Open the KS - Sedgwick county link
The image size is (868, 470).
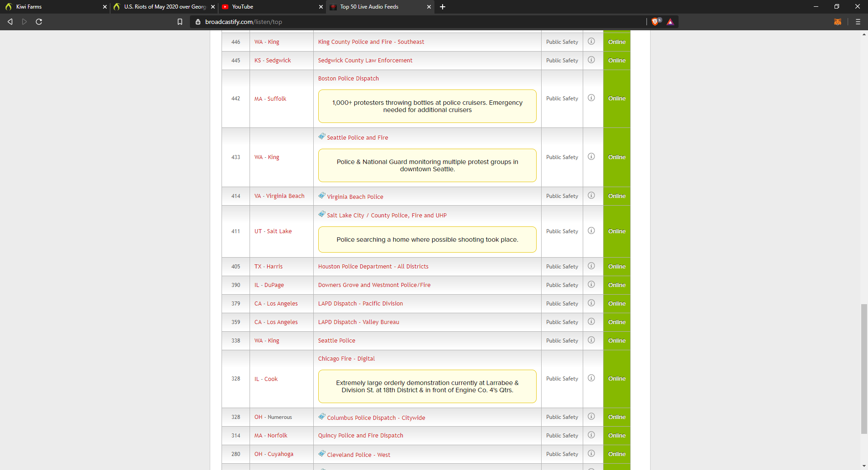[x=273, y=61]
